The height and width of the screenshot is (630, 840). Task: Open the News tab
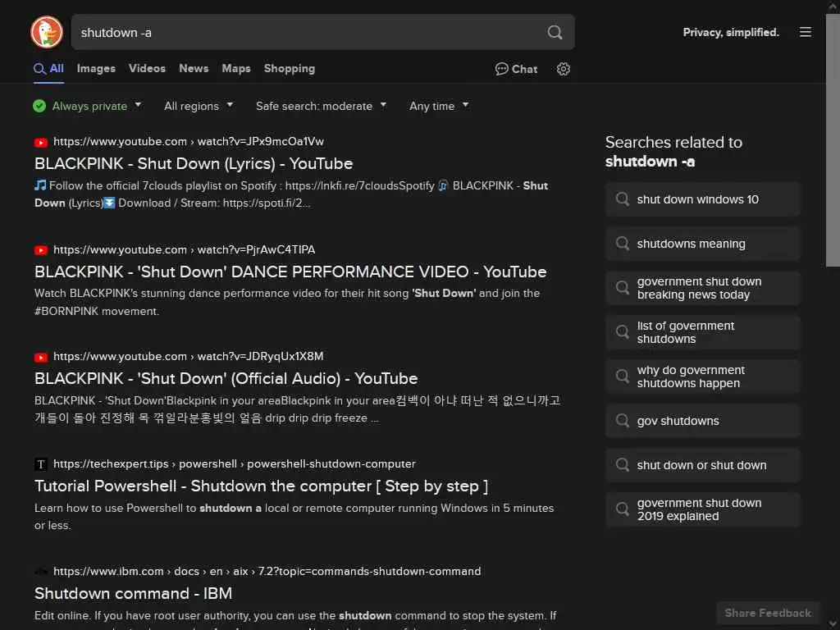tap(194, 69)
